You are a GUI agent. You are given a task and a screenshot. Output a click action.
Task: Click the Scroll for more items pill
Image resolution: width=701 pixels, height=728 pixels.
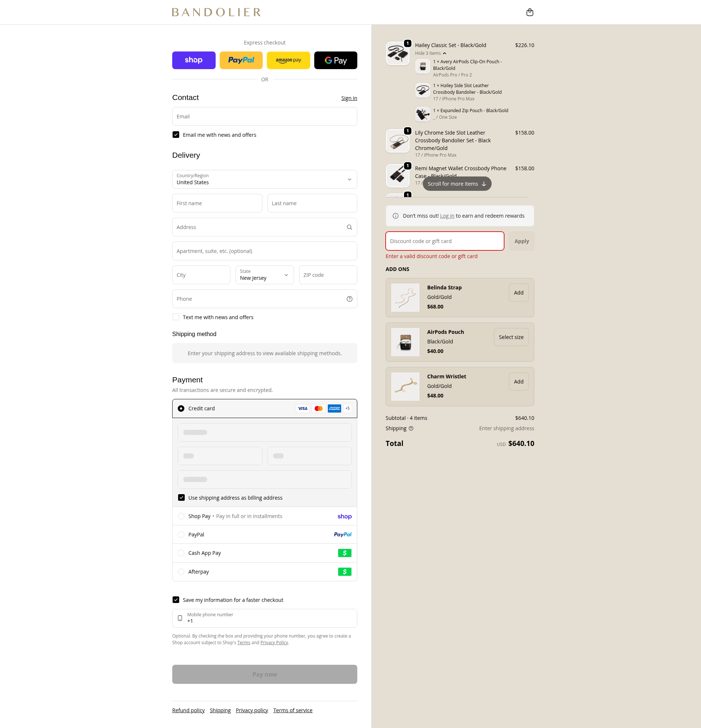456,184
